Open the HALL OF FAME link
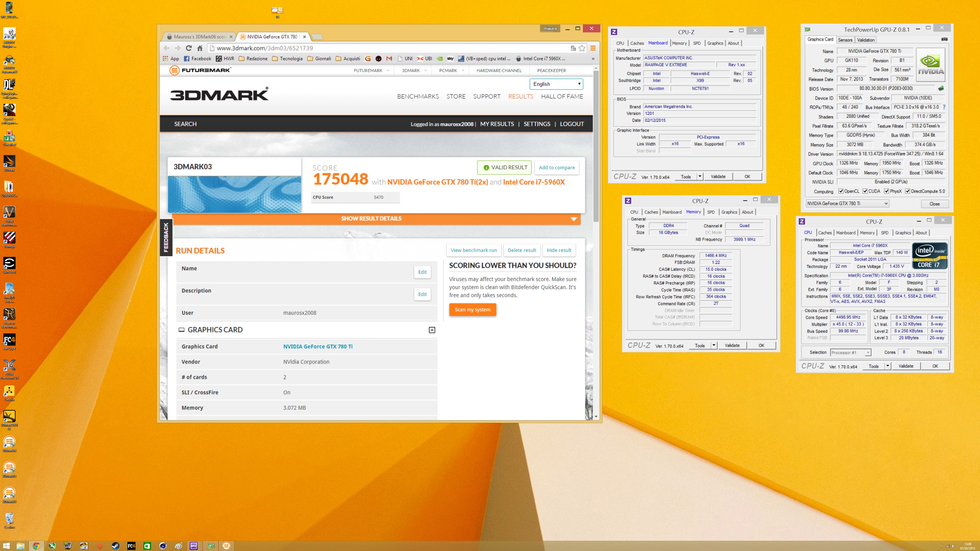The image size is (980, 551). [562, 96]
